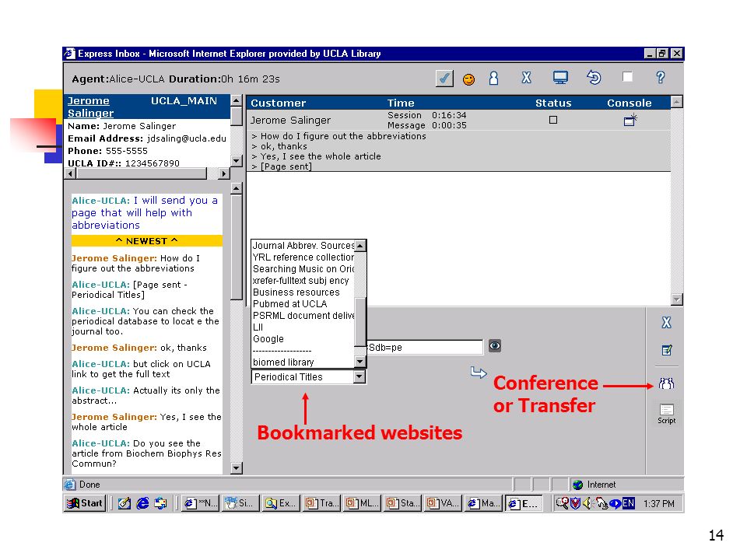Click the send page arrow icon
Screen dimensions: 747x560
(479, 373)
